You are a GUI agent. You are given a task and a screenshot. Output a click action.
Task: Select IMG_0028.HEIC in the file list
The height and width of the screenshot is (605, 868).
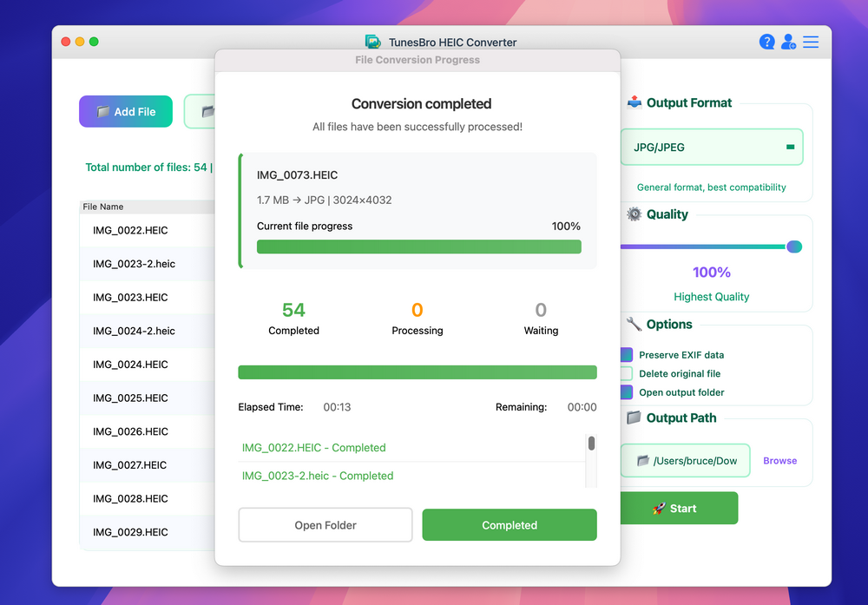pos(148,499)
